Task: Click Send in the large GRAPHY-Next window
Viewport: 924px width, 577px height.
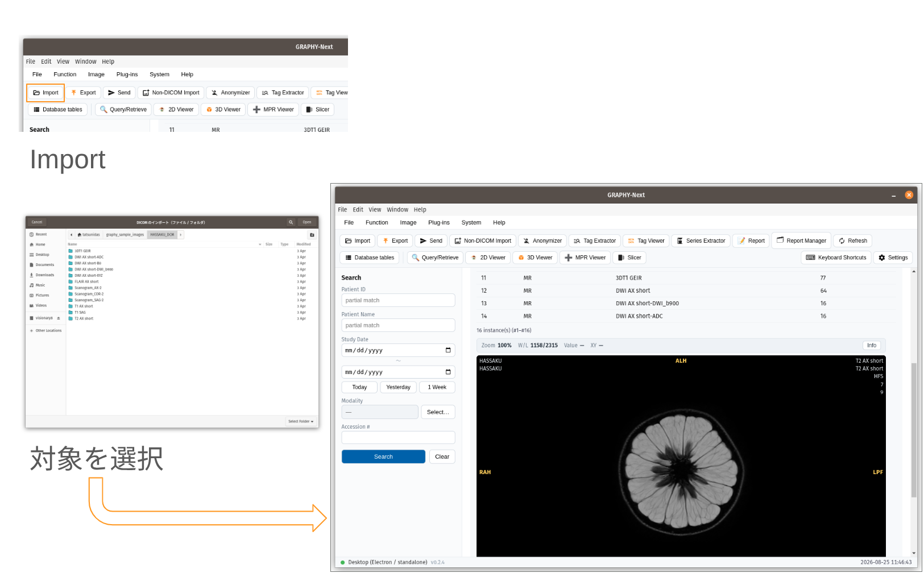Action: click(431, 240)
